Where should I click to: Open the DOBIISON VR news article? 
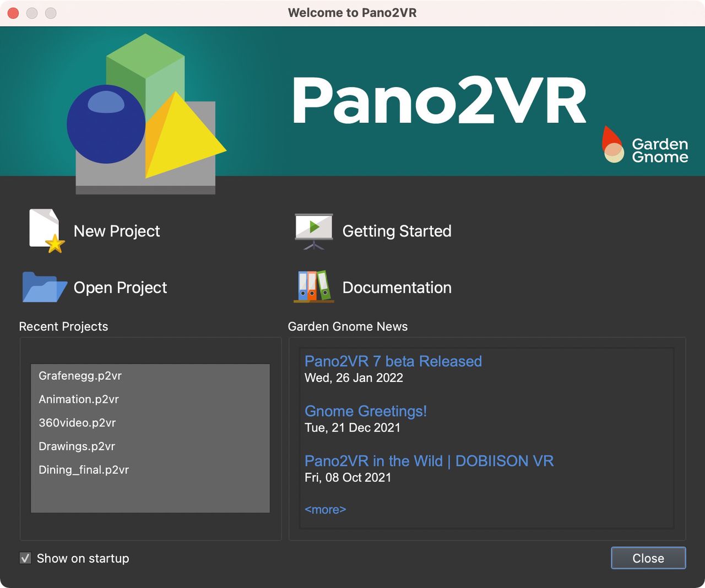429,461
